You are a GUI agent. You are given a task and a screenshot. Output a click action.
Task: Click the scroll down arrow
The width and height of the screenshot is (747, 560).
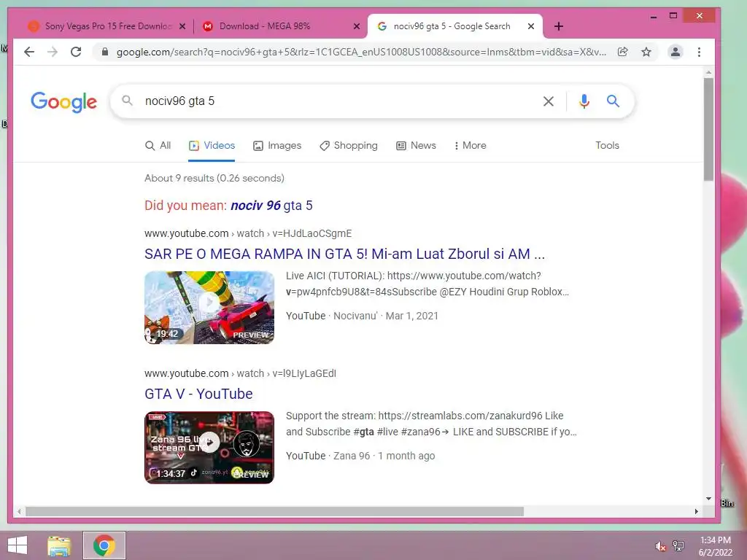pyautogui.click(x=708, y=499)
